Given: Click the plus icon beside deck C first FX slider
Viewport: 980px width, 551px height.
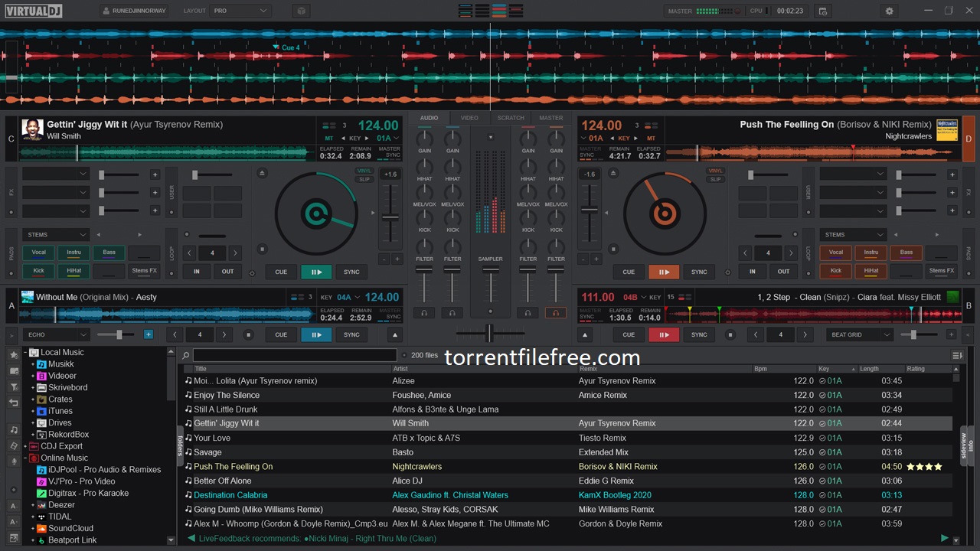Looking at the screenshot, I should click(x=155, y=174).
